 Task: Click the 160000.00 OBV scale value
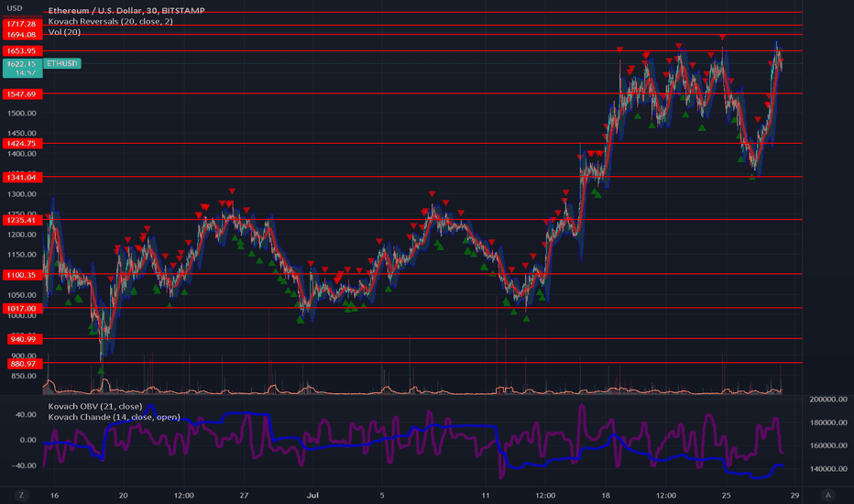point(827,445)
